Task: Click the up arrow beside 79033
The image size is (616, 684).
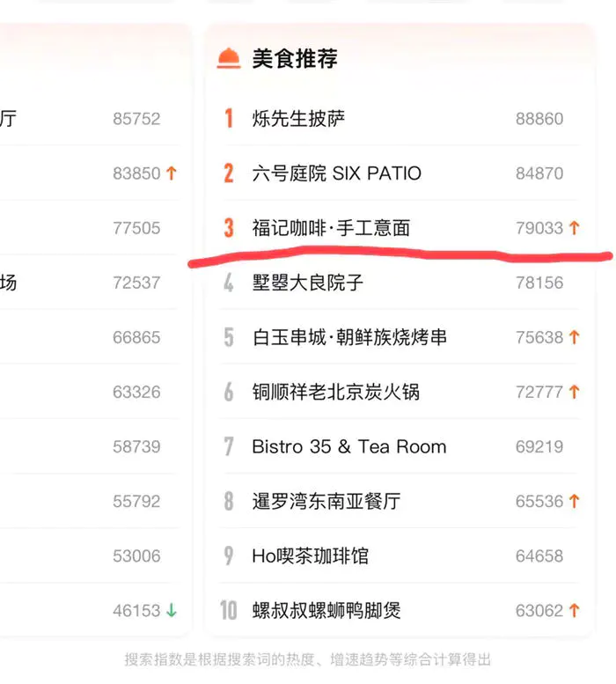Action: 575,228
